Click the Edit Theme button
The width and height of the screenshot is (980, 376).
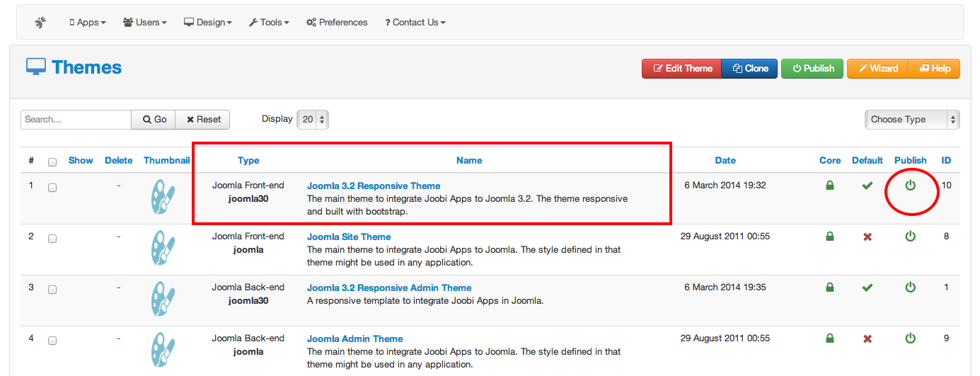click(x=681, y=69)
